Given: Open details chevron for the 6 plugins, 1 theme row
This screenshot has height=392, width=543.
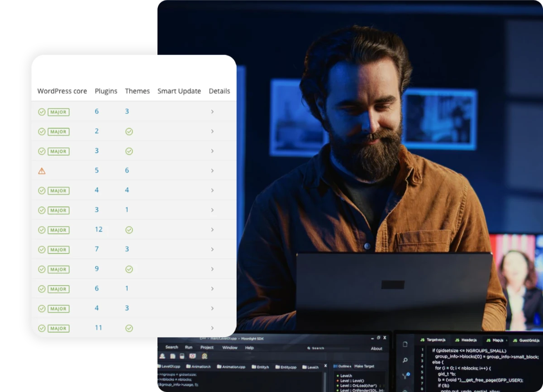Looking at the screenshot, I should (212, 289).
